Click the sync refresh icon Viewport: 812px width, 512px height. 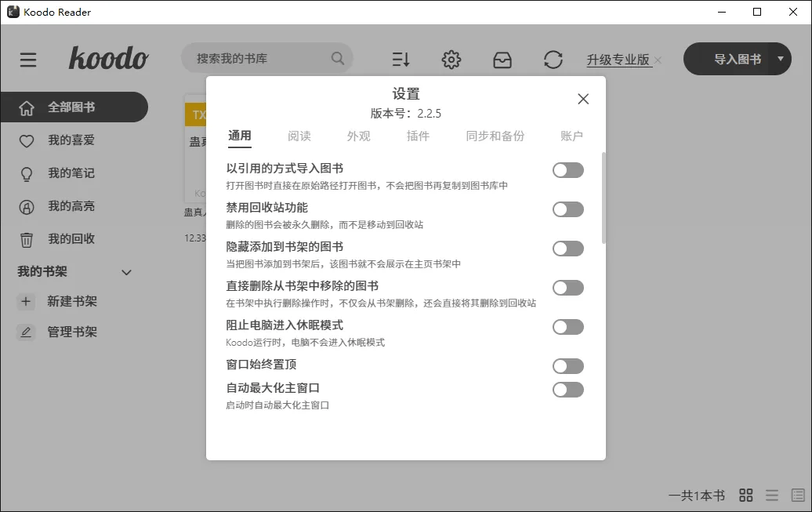[553, 60]
